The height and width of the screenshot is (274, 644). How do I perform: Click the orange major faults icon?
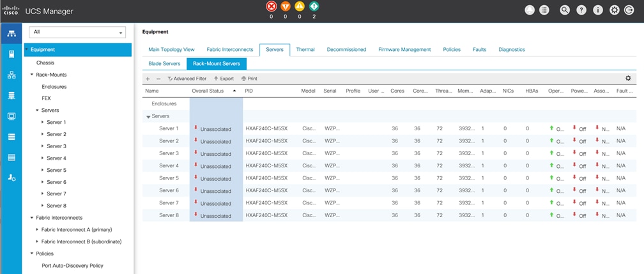coord(285,6)
